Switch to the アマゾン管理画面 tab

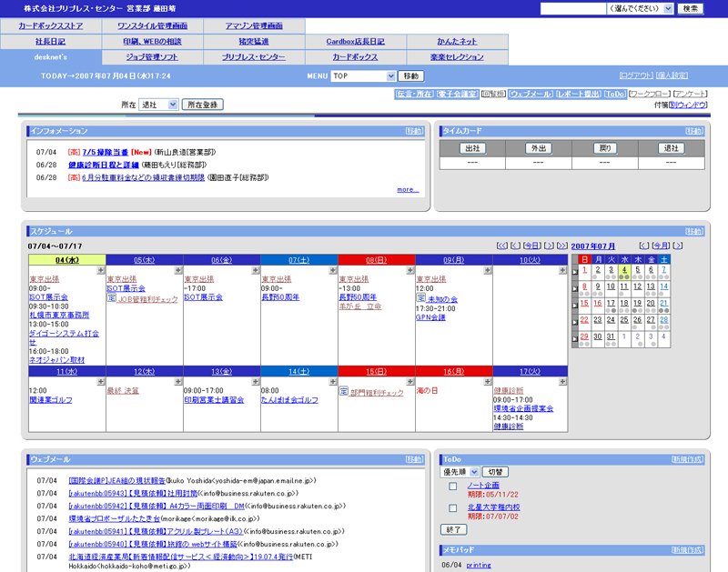tap(254, 26)
